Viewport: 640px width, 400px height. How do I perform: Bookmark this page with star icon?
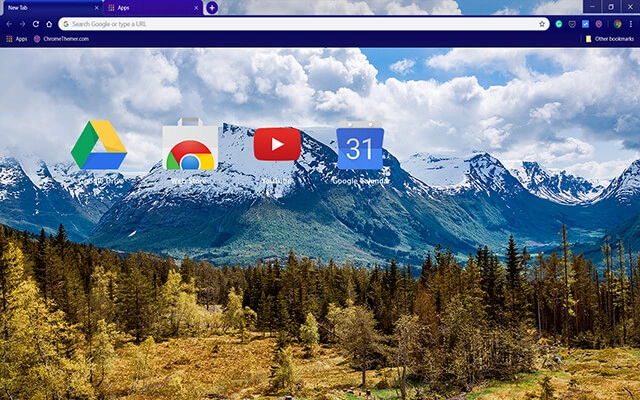[x=542, y=24]
